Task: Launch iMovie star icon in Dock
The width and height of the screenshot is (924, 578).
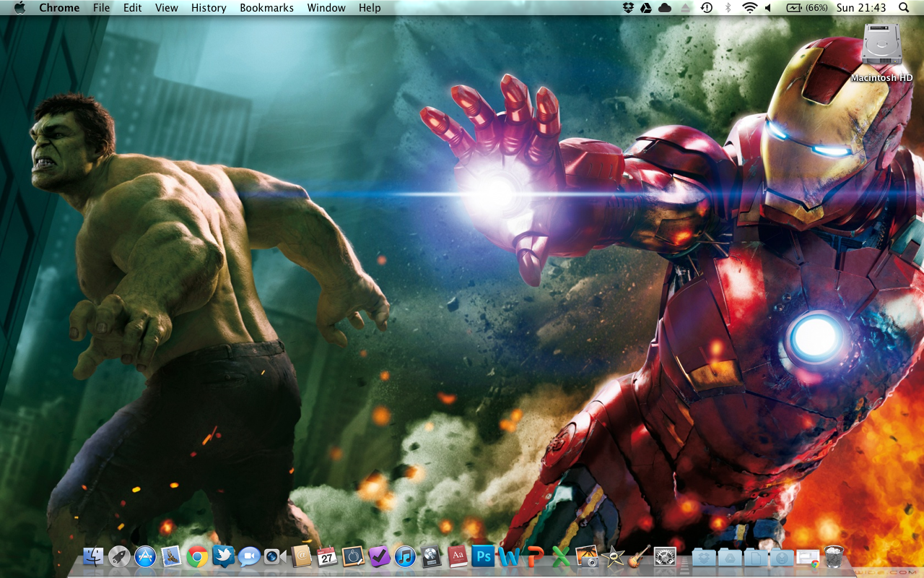Action: [x=613, y=556]
